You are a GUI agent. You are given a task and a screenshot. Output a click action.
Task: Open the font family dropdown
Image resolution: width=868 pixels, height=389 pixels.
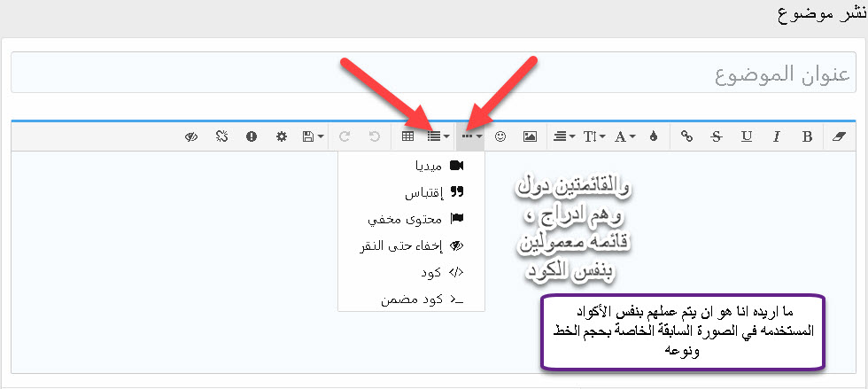(624, 136)
